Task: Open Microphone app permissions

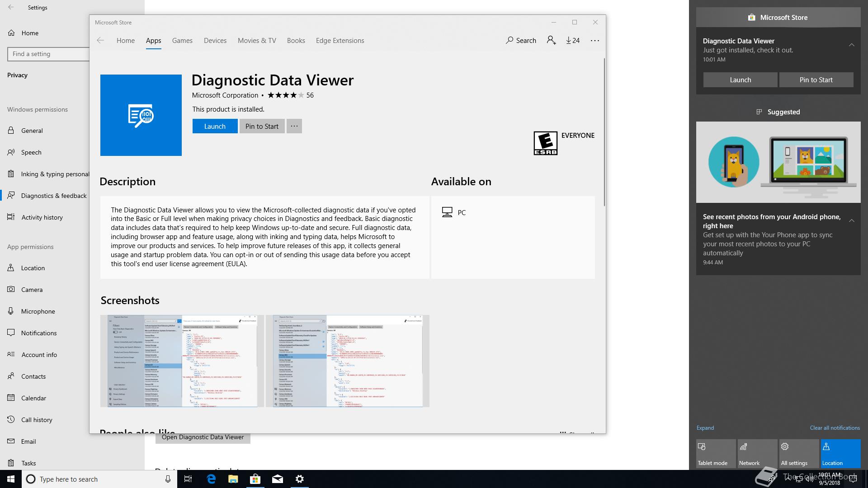Action: coord(45,311)
